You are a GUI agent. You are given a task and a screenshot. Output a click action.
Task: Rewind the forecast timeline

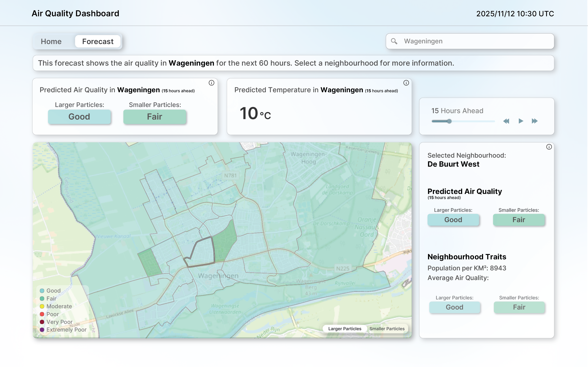506,121
